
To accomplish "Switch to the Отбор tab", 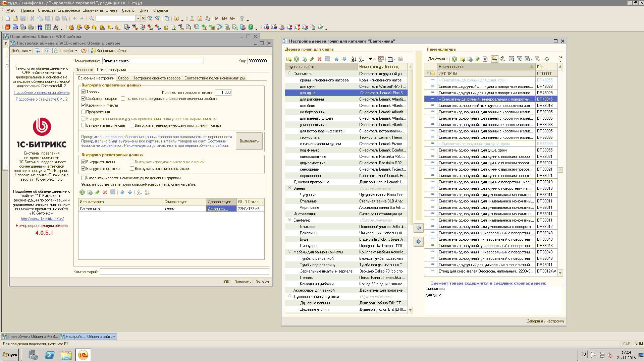I will click(123, 78).
